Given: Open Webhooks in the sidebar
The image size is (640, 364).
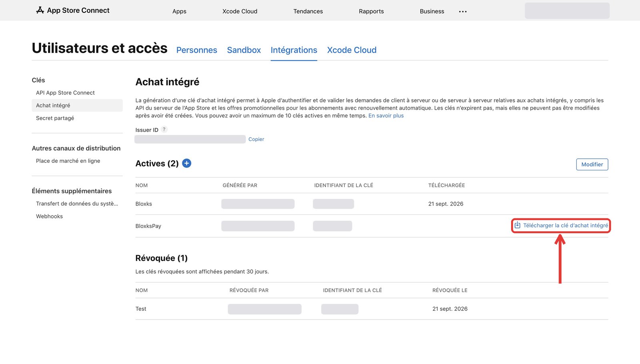Looking at the screenshot, I should 49,216.
